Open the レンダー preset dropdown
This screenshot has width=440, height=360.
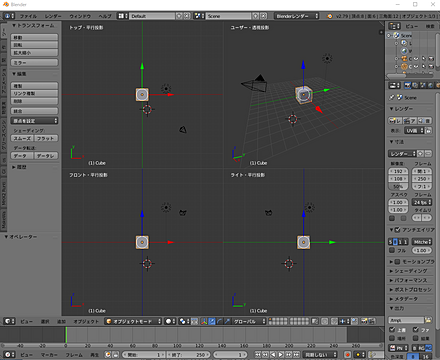click(x=402, y=154)
